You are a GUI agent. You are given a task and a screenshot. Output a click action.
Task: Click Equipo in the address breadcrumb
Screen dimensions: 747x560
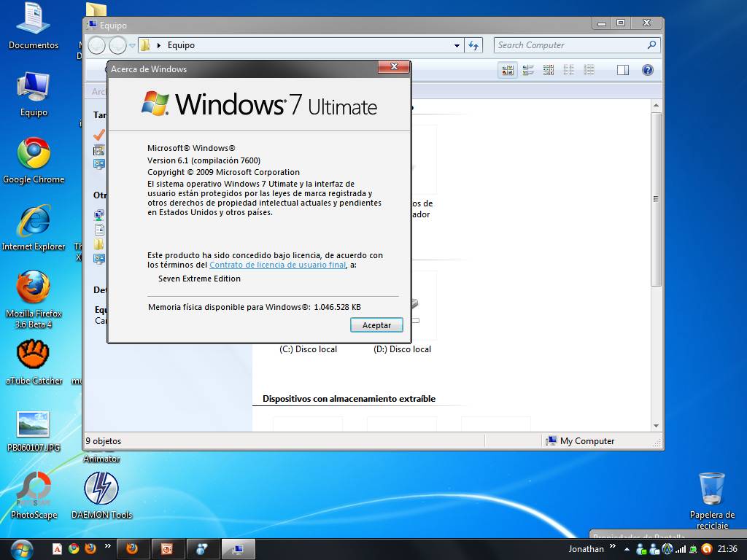point(181,45)
